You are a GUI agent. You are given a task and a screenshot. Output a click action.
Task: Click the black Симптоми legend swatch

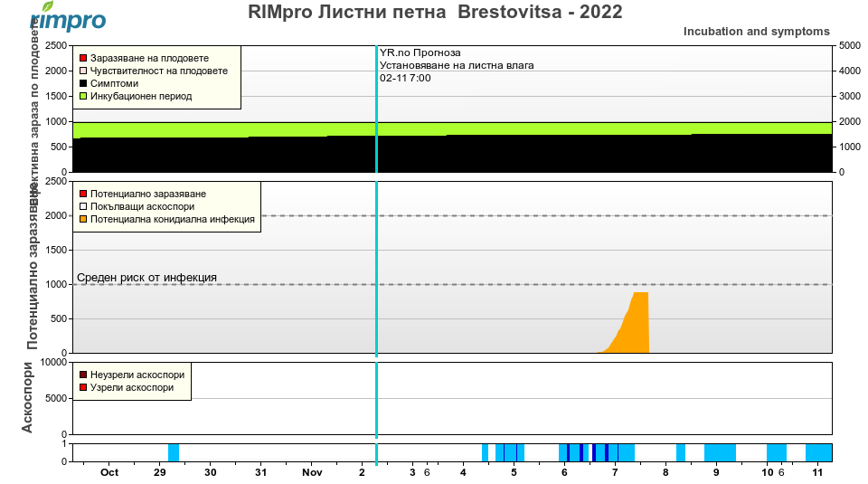pyautogui.click(x=83, y=83)
